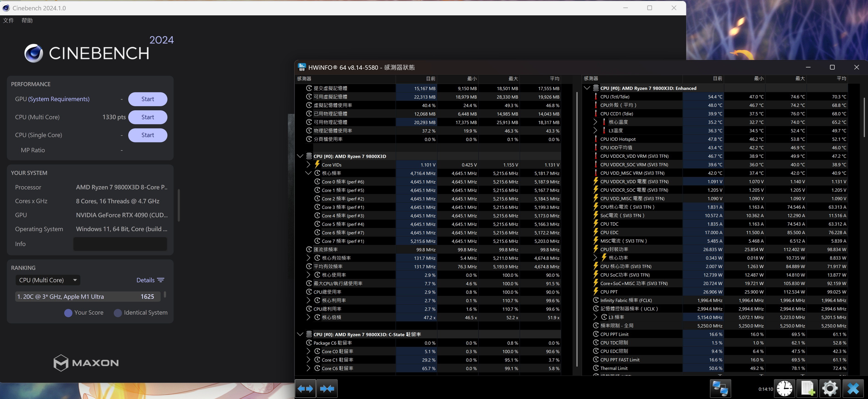This screenshot has height=399, width=868.
Task: Click the 目前 column header in left panel
Action: [x=416, y=79]
